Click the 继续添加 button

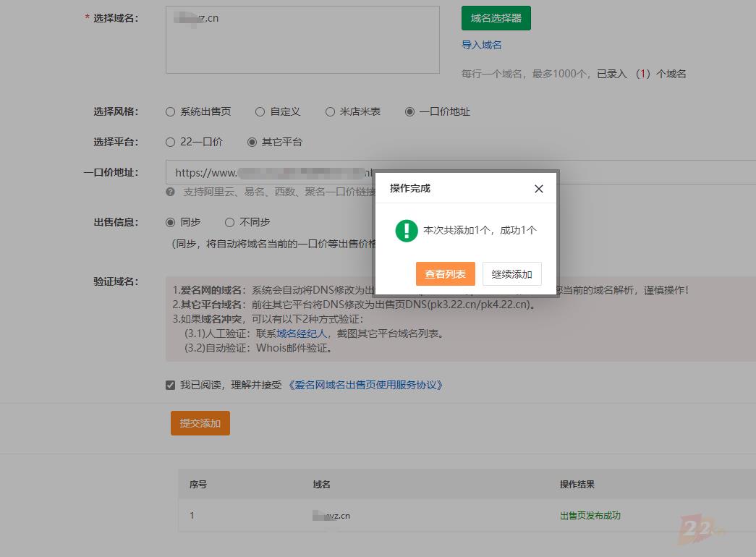(x=511, y=274)
